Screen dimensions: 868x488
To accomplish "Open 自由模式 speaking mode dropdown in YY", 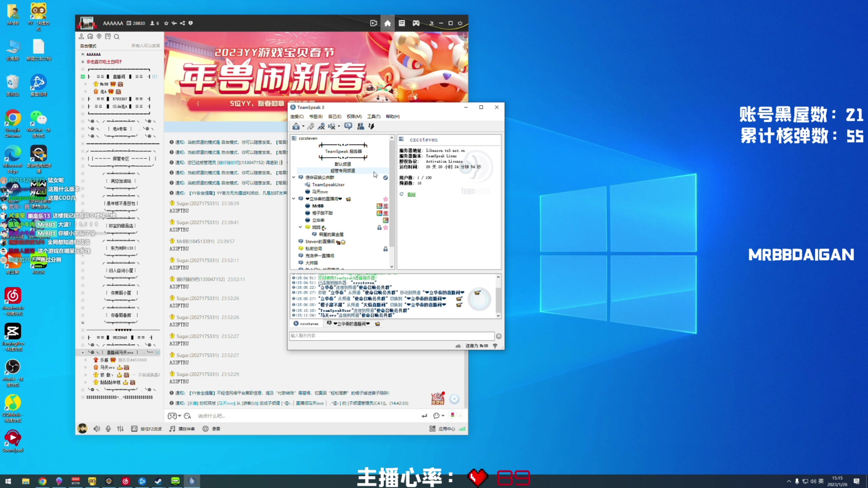I will point(88,46).
